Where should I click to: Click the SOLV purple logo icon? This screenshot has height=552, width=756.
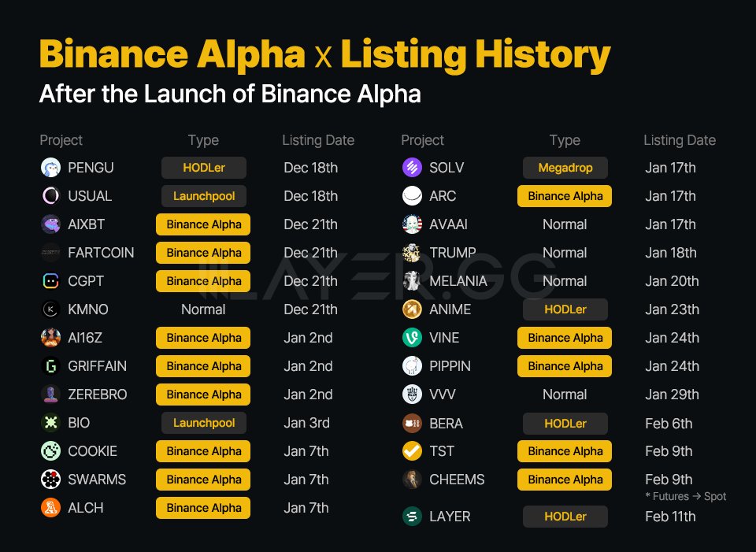(412, 168)
